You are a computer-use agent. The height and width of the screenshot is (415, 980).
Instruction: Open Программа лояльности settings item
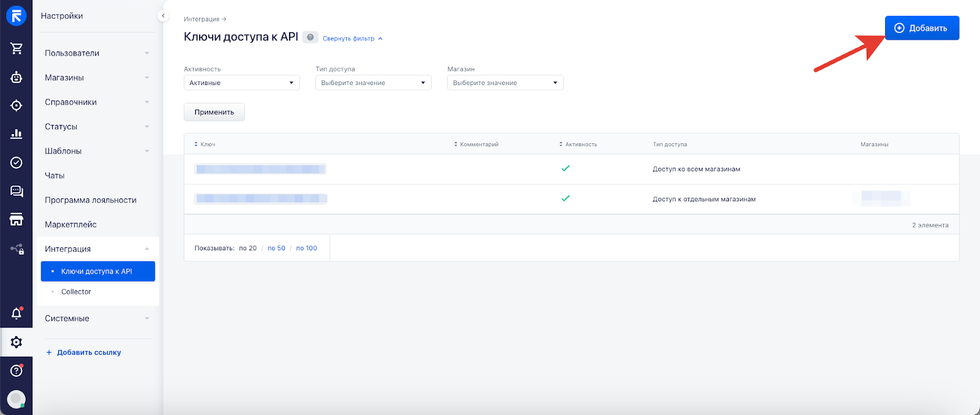tap(91, 200)
